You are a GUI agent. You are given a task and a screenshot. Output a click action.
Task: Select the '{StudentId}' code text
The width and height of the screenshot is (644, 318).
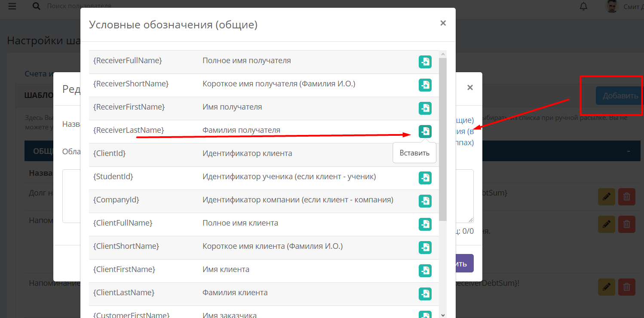113,176
